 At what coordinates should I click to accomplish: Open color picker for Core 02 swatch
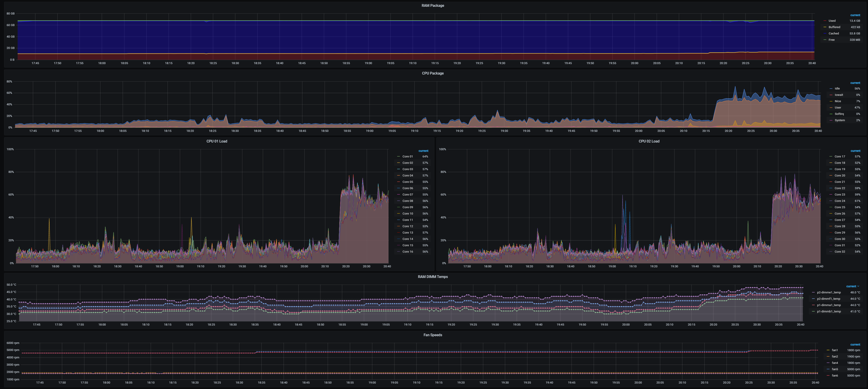click(x=399, y=163)
